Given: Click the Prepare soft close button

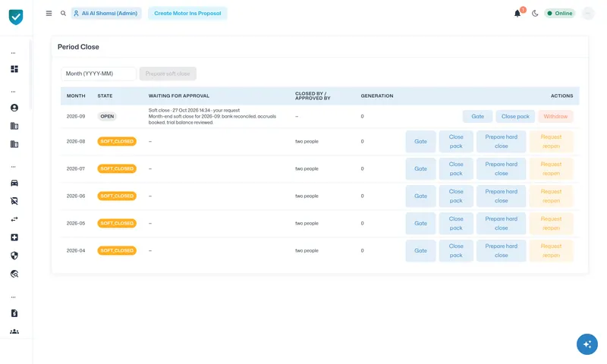Looking at the screenshot, I should (168, 74).
